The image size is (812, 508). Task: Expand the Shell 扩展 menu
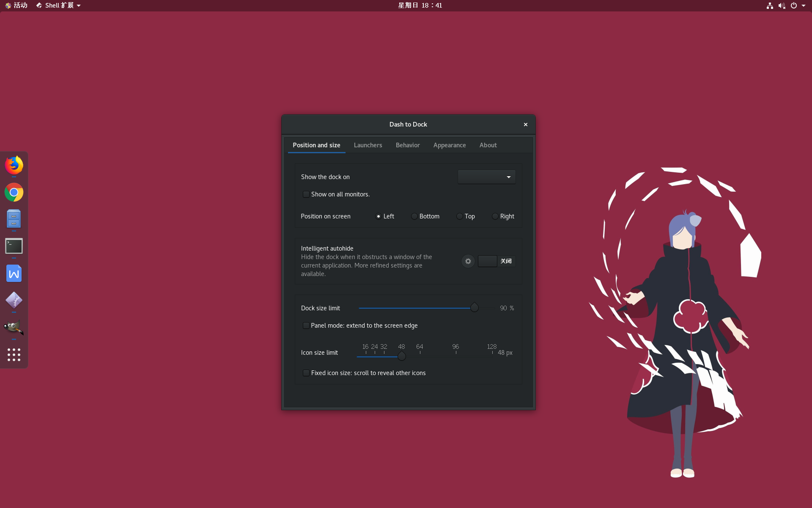pos(58,6)
